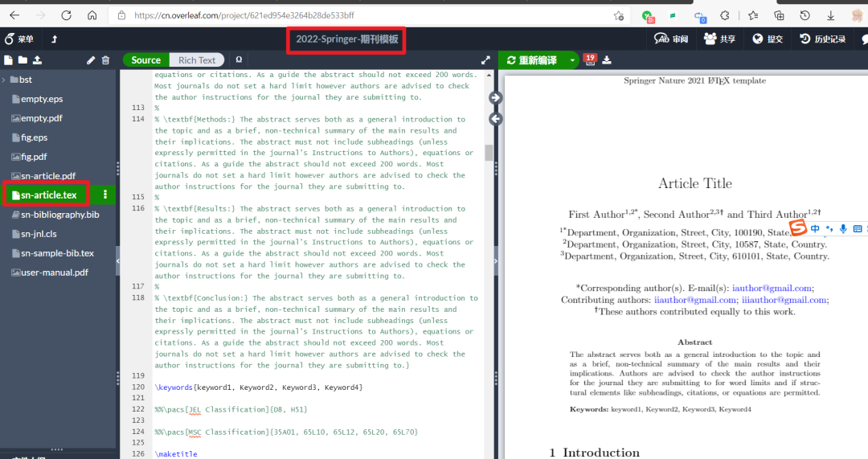Delete selected file with trash icon
The width and height of the screenshot is (868, 459).
tap(106, 60)
